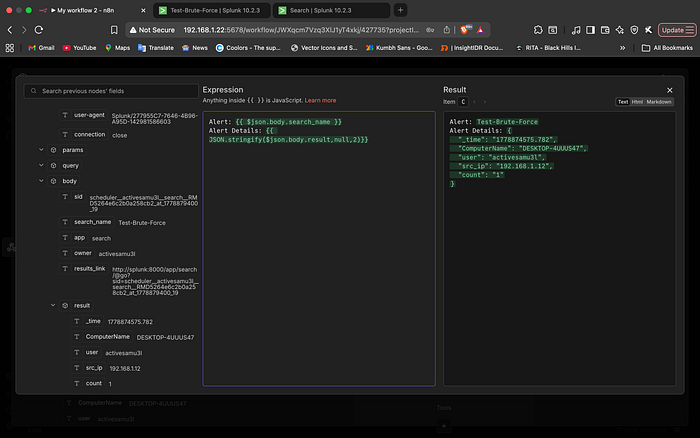Open the Kumbh Sans bookmark
Viewport: 700px width, 438px height.
[399, 48]
